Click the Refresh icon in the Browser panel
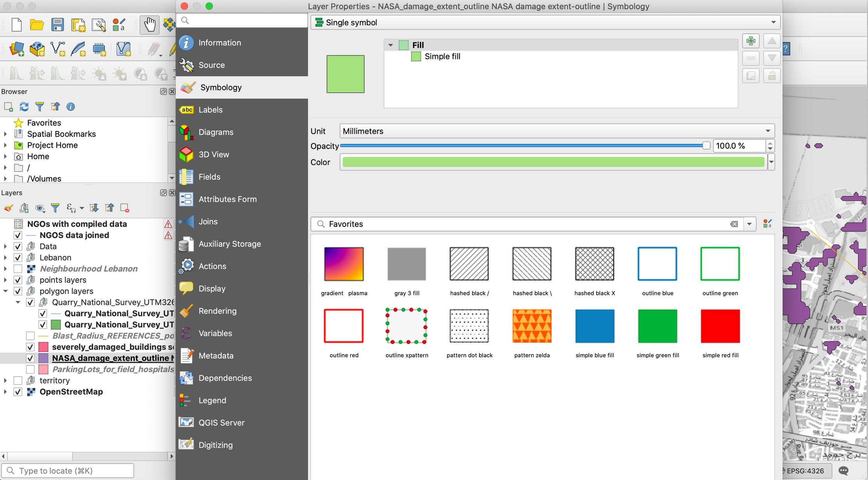868x480 pixels. point(24,107)
